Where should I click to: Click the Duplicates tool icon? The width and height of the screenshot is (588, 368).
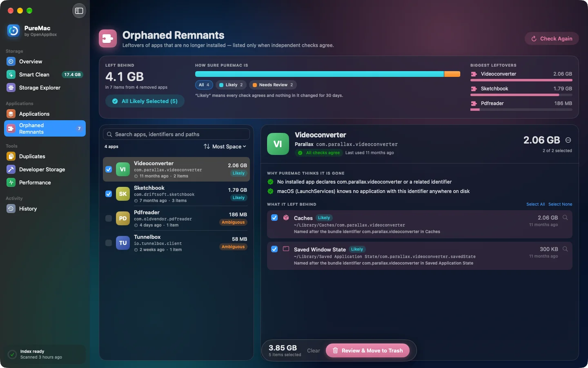click(x=11, y=157)
